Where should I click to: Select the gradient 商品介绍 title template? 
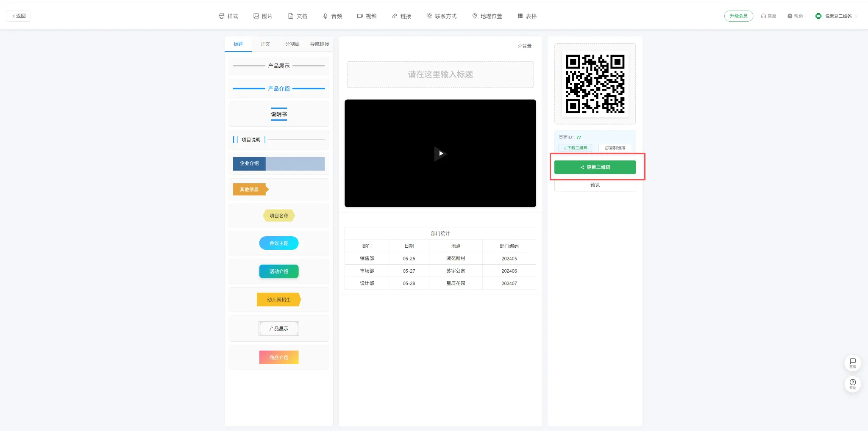(279, 357)
